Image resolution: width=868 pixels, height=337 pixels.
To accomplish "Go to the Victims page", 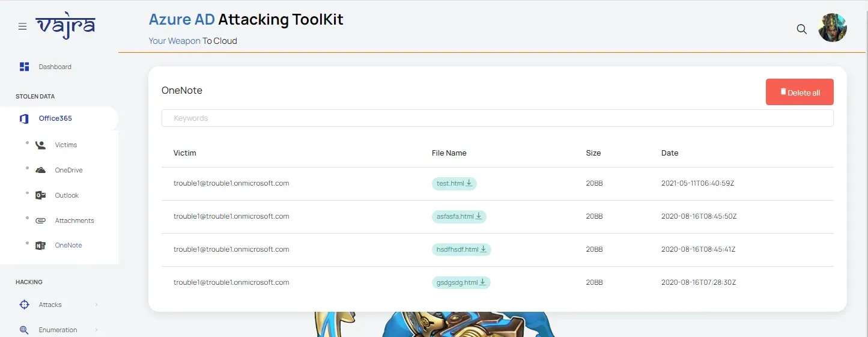I will pyautogui.click(x=66, y=145).
